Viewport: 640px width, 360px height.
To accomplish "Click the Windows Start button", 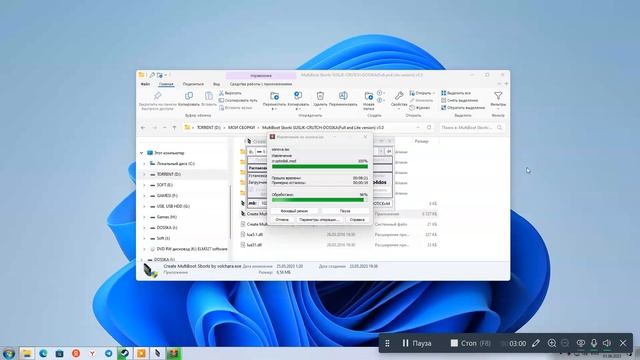I will coord(9,353).
